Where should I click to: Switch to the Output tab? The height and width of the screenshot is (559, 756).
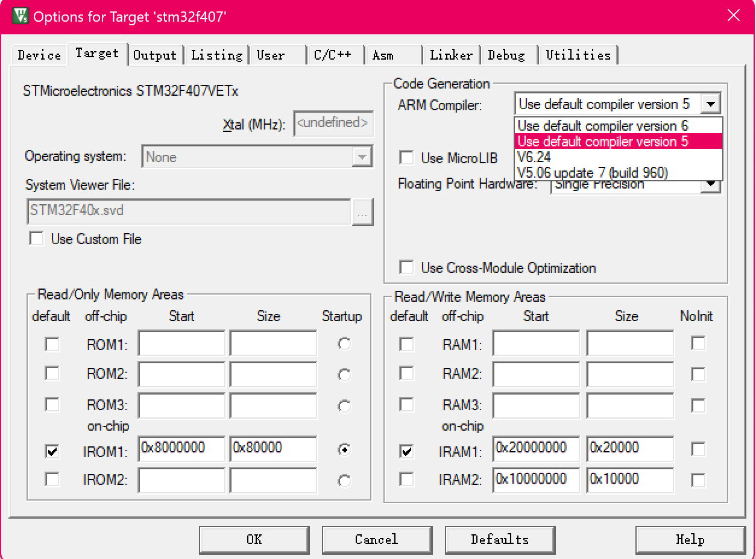coord(155,55)
